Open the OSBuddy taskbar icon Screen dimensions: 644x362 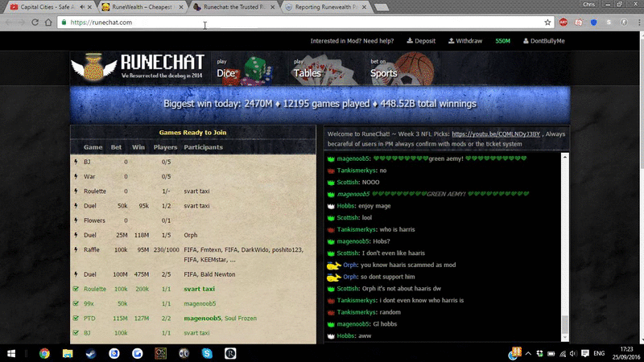(160, 353)
